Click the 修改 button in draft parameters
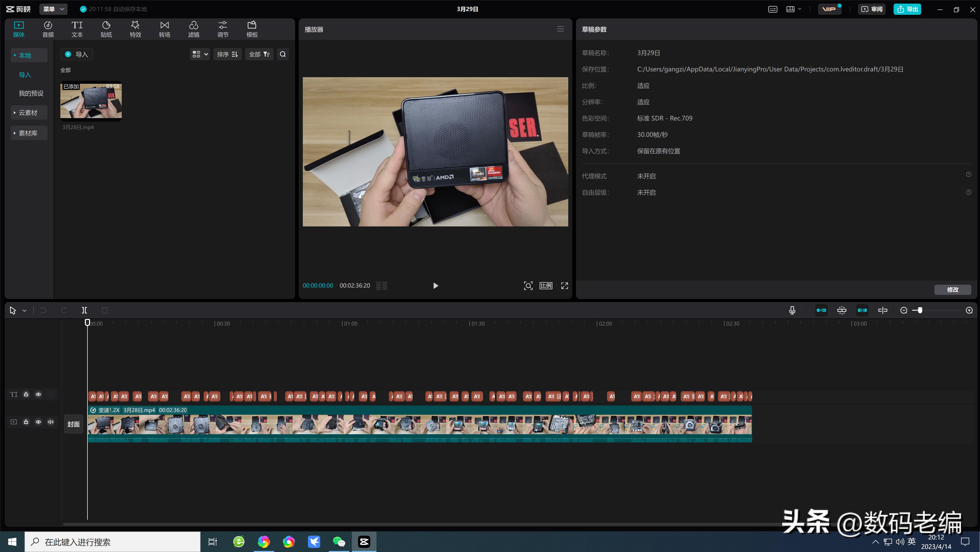The width and height of the screenshot is (980, 552). click(x=952, y=290)
